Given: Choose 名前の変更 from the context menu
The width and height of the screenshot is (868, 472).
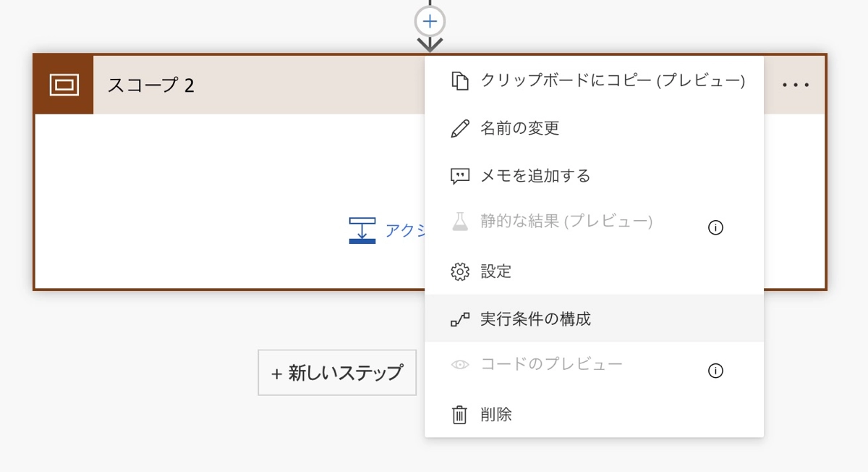Looking at the screenshot, I should 519,129.
